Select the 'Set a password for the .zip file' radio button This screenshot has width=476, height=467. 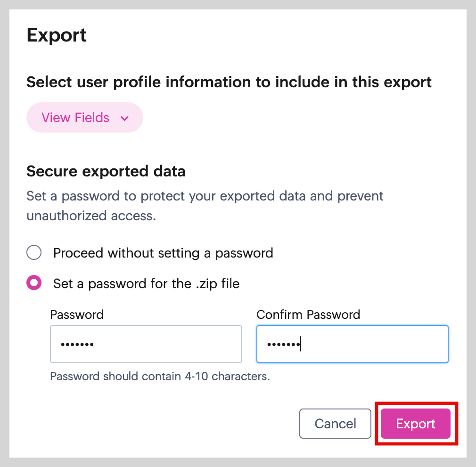click(34, 284)
